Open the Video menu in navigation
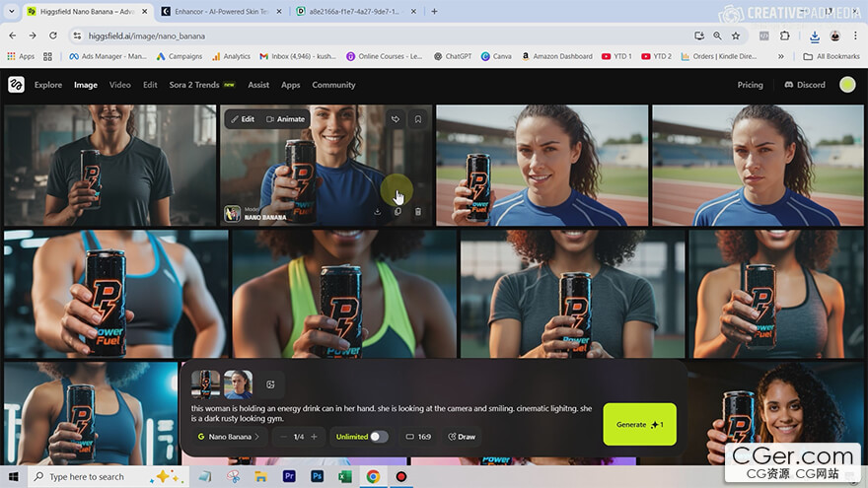The height and width of the screenshot is (488, 868). [120, 85]
